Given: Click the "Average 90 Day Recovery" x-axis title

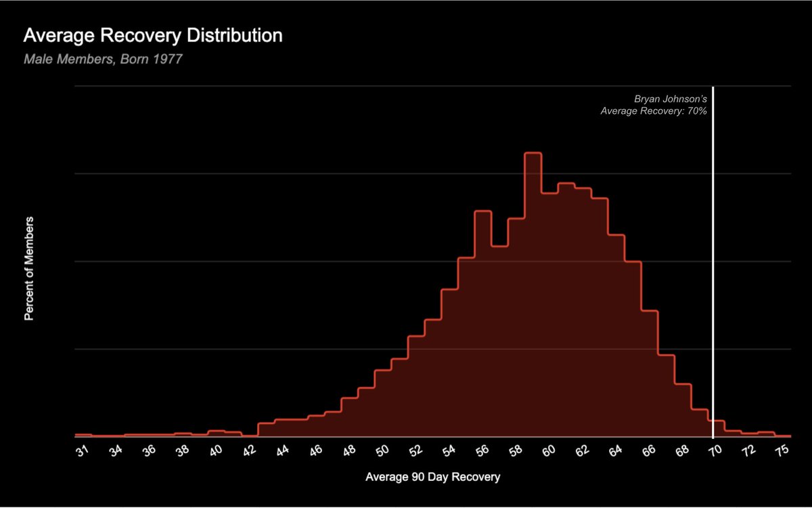Looking at the screenshot, I should [432, 478].
